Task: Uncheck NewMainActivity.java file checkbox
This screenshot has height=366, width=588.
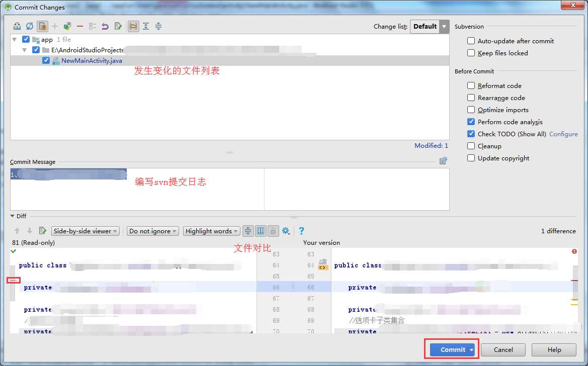Action: [x=46, y=60]
